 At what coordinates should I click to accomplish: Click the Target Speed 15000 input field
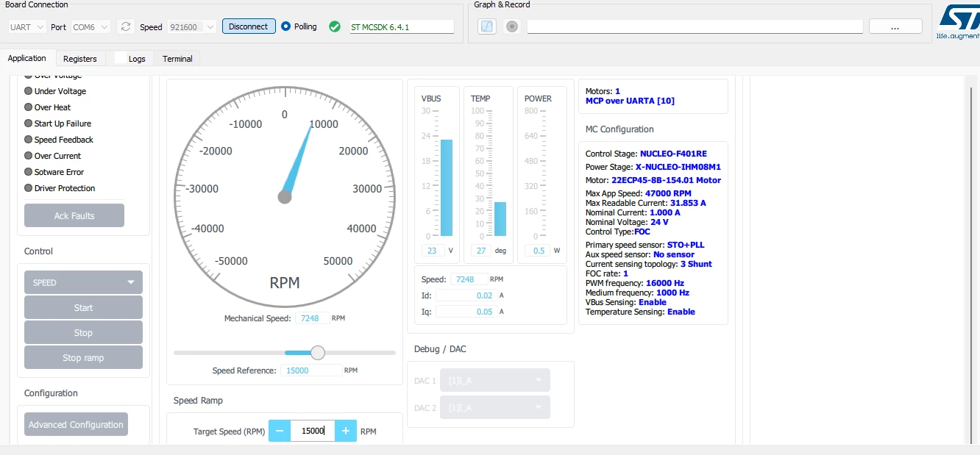click(313, 431)
